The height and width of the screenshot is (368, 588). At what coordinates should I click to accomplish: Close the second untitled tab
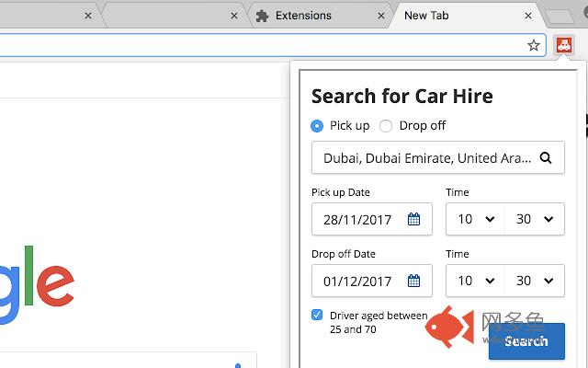pyautogui.click(x=234, y=16)
